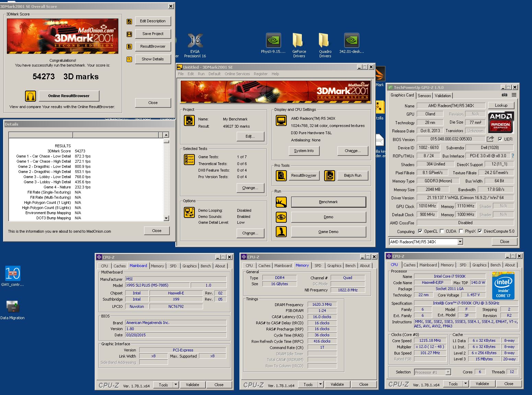
Task: Click the Display and CPU Settings monitor icon
Action: [281, 120]
